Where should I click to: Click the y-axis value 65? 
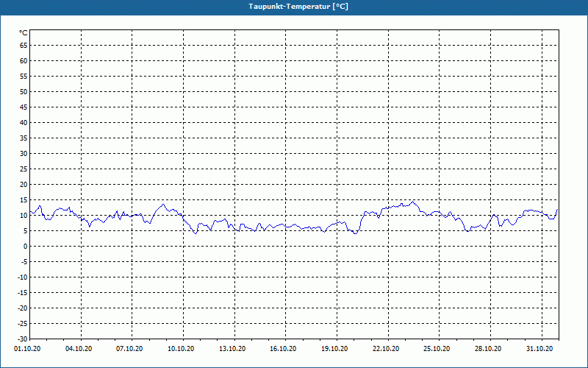pos(24,46)
